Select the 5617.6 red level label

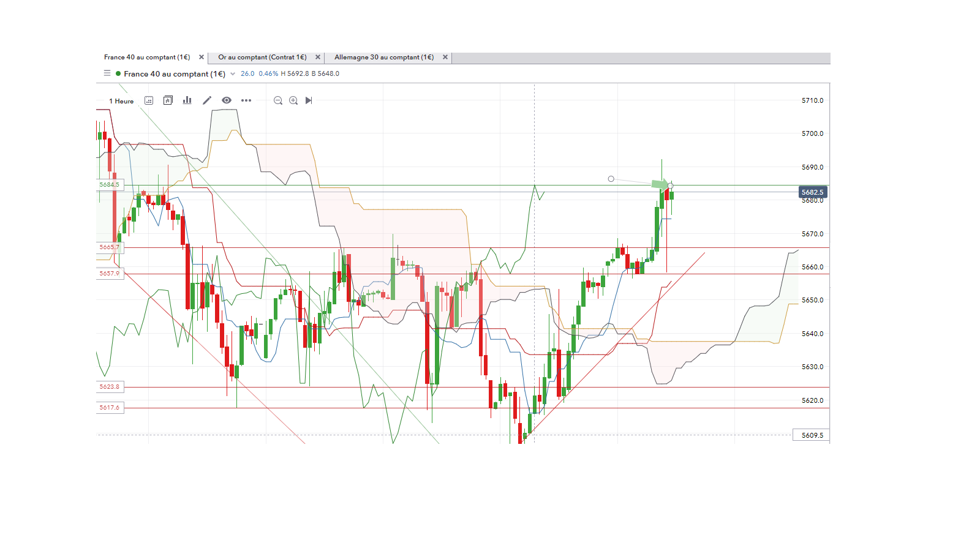(x=110, y=408)
